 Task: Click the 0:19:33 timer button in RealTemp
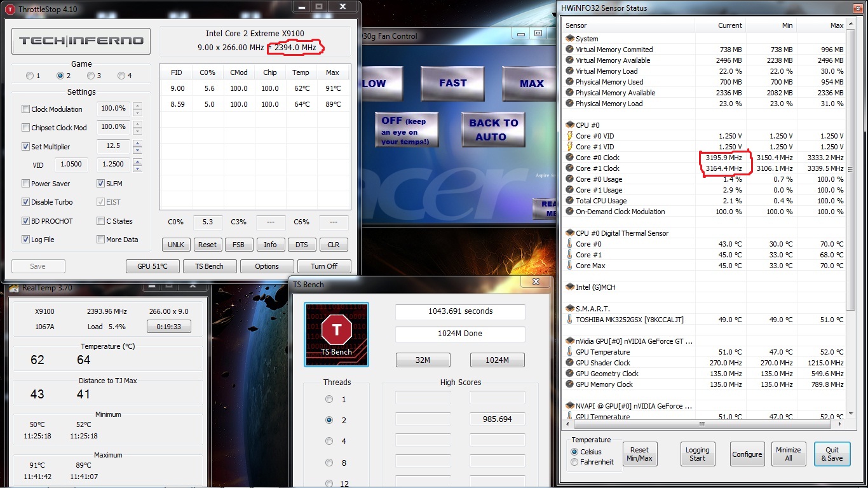tap(169, 327)
